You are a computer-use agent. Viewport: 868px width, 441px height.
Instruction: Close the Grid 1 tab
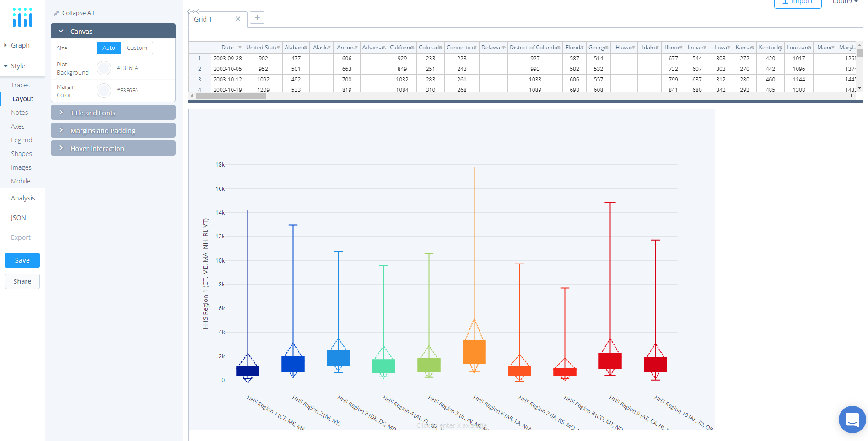(x=238, y=19)
